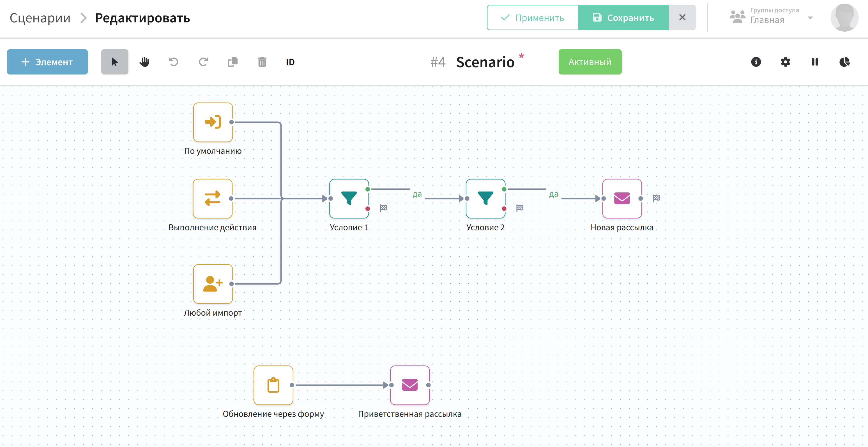This screenshot has width=868, height=447.
Task: Open the pie chart statistics
Action: 844,62
